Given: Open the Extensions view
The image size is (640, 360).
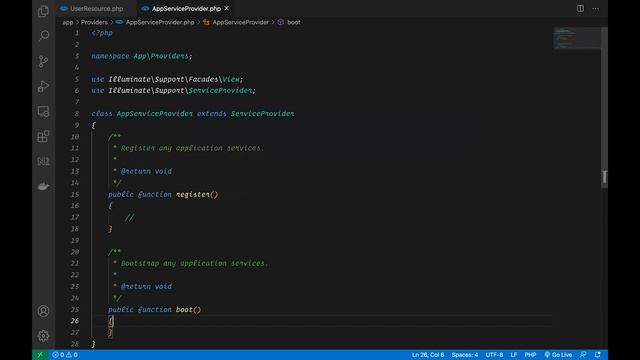Looking at the screenshot, I should (x=43, y=136).
